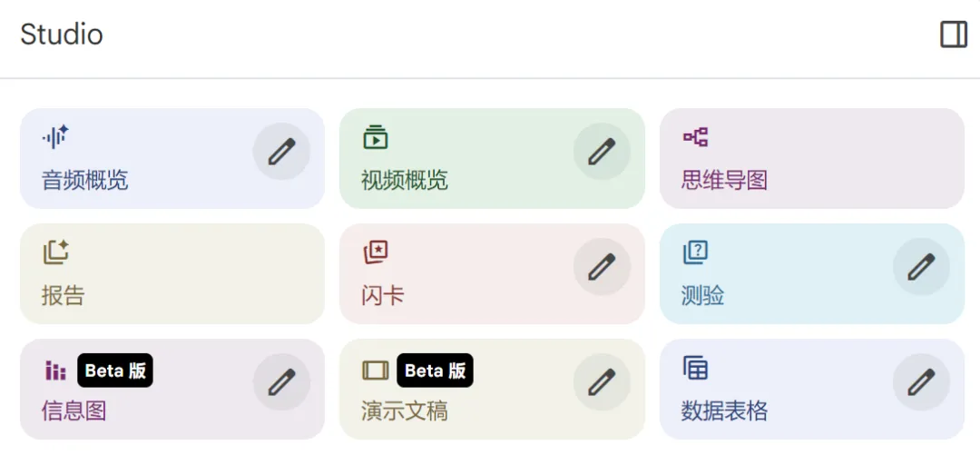
Task: Click the 演示文稿 slide deck icon
Action: [x=375, y=371]
